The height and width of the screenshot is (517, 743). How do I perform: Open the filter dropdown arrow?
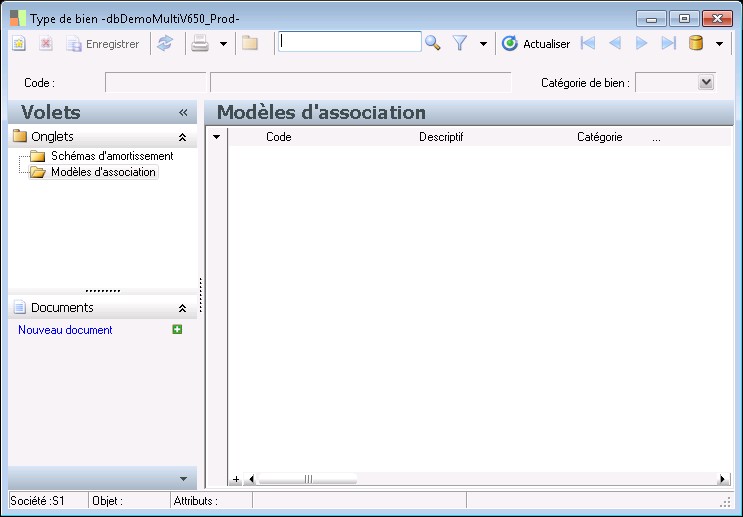point(483,44)
